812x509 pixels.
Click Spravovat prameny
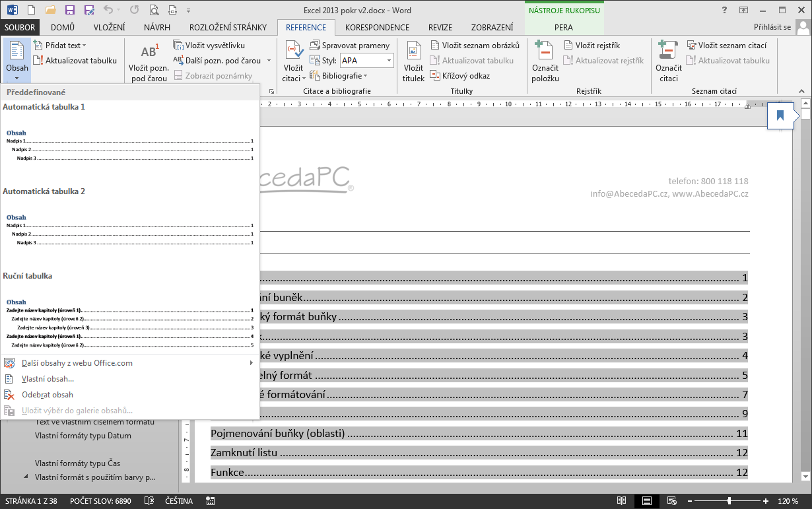[350, 46]
